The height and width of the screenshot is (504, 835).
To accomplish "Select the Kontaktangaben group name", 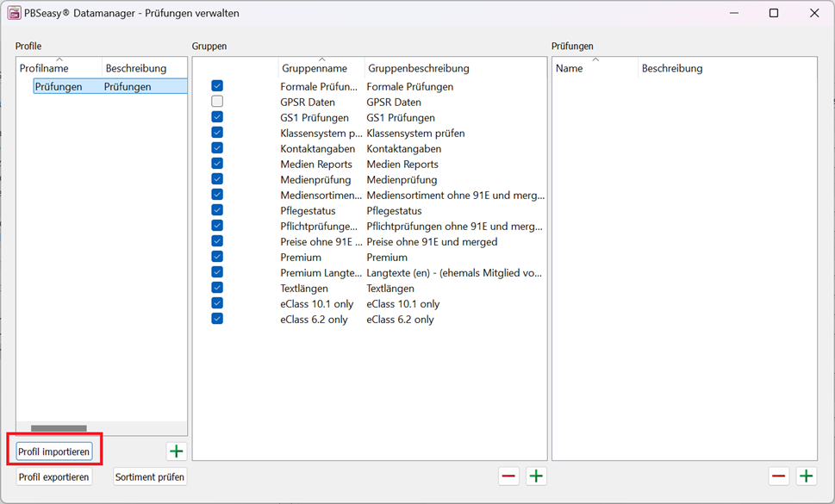I will pyautogui.click(x=317, y=148).
